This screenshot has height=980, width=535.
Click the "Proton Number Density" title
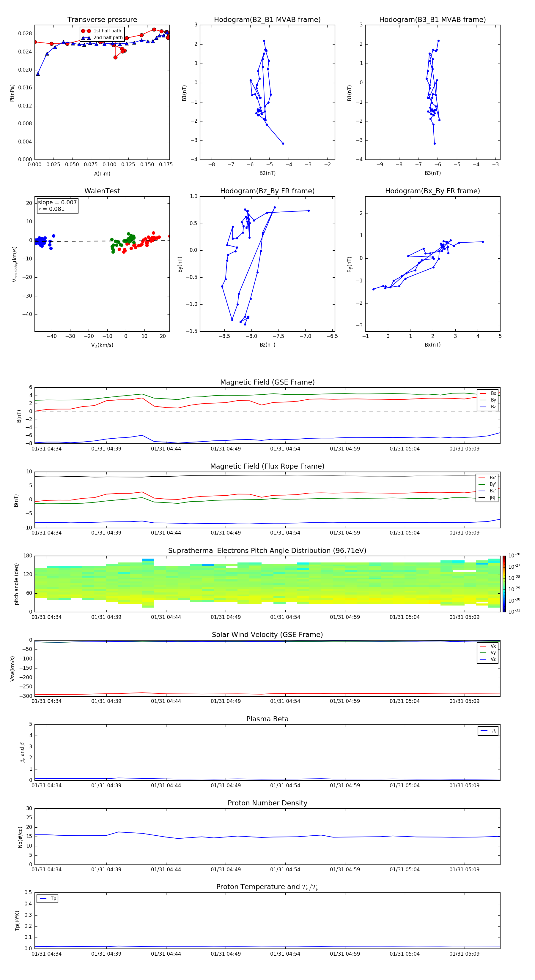tap(267, 803)
